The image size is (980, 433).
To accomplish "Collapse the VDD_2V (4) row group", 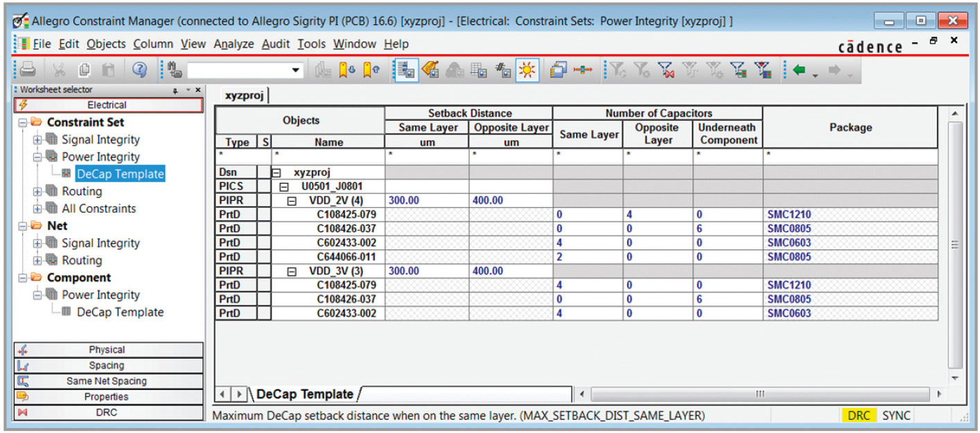I will coord(292,201).
